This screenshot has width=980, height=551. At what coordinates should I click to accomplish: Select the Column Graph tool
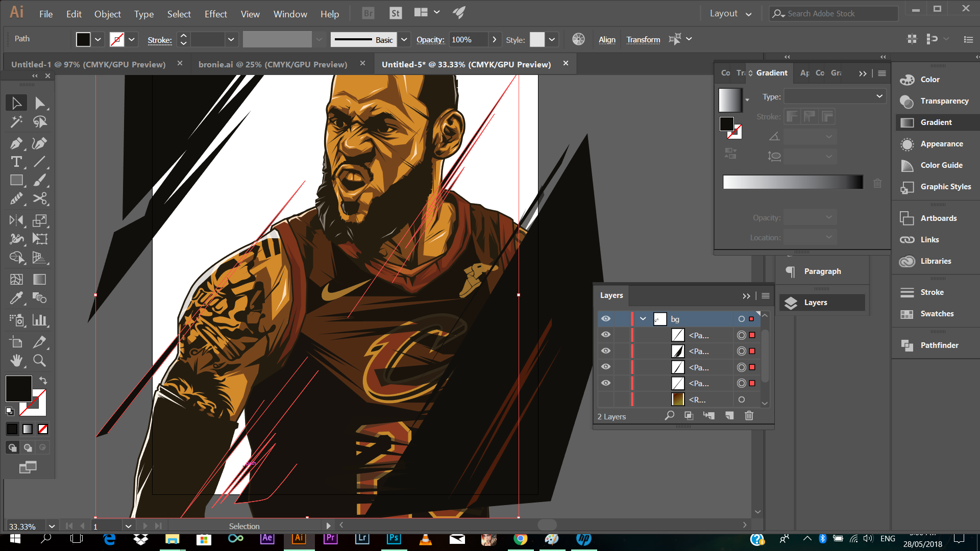click(40, 320)
